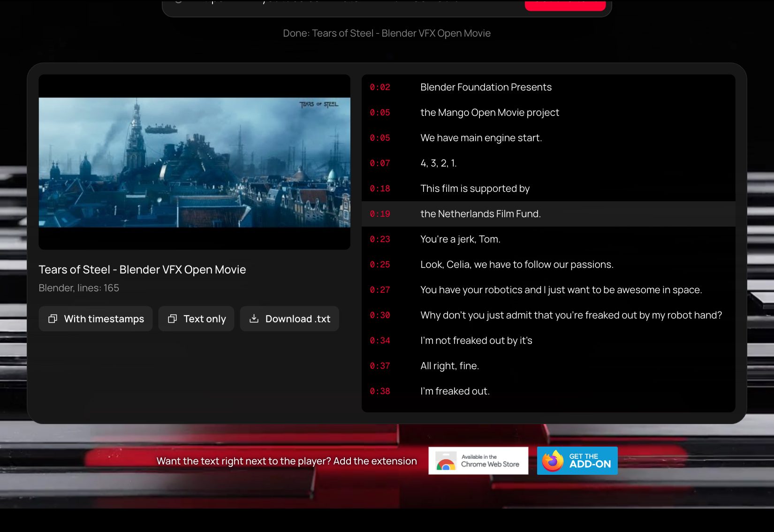Click the 0:07 countdown timestamp
This screenshot has height=532, width=774.
click(x=380, y=163)
